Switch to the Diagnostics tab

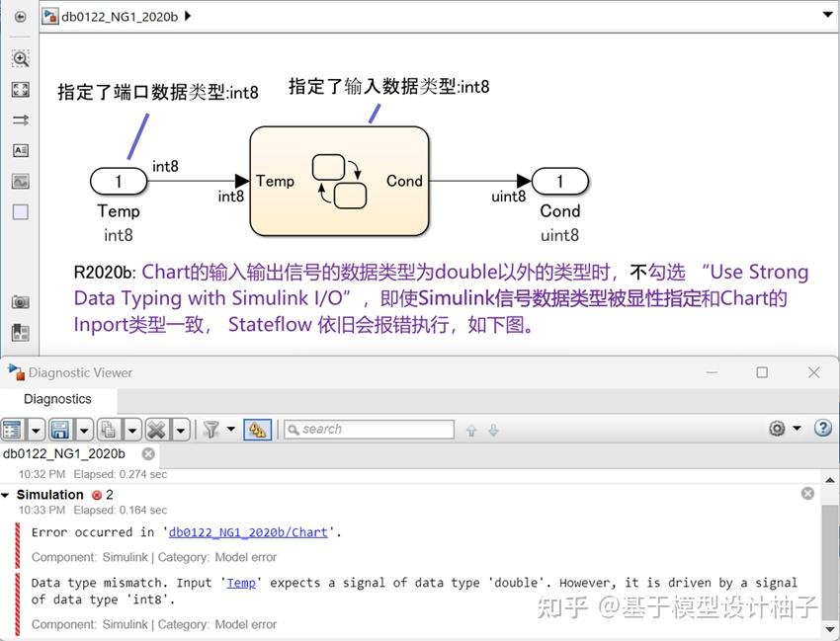coord(56,398)
